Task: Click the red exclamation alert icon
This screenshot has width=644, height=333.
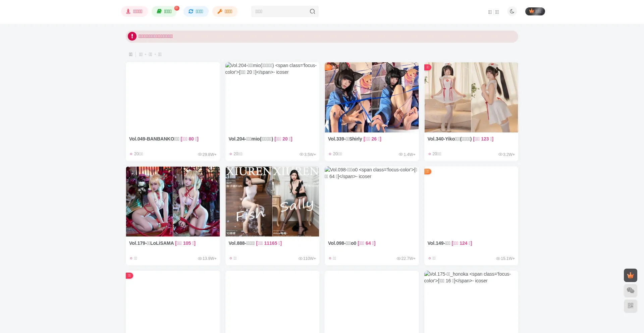Action: (132, 36)
